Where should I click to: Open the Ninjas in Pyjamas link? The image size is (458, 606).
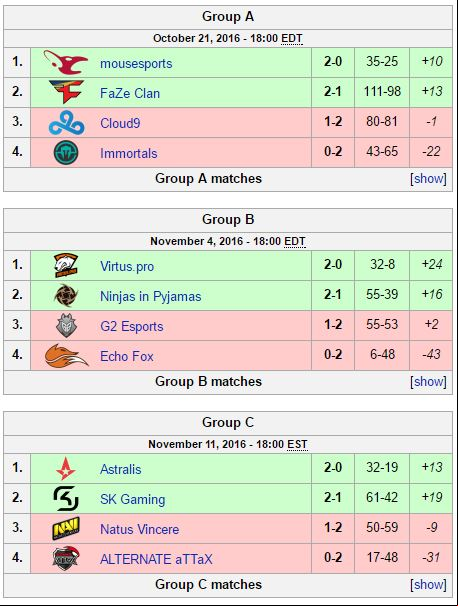click(x=151, y=296)
